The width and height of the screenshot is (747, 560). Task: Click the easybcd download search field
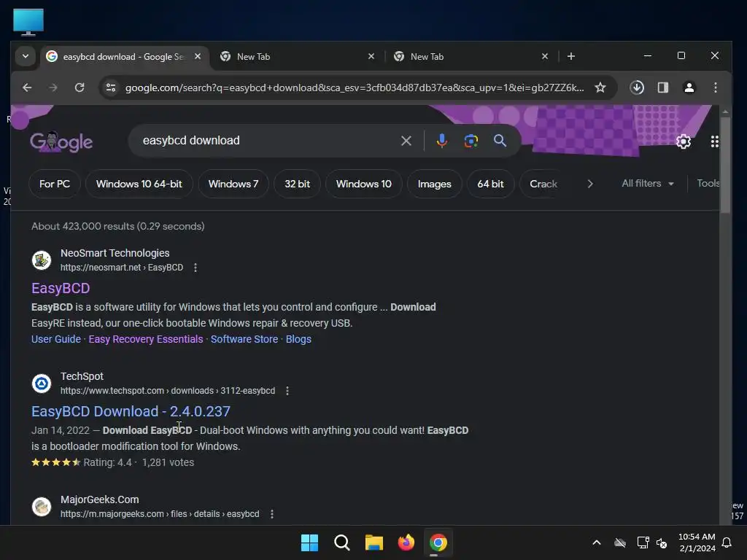coord(267,141)
